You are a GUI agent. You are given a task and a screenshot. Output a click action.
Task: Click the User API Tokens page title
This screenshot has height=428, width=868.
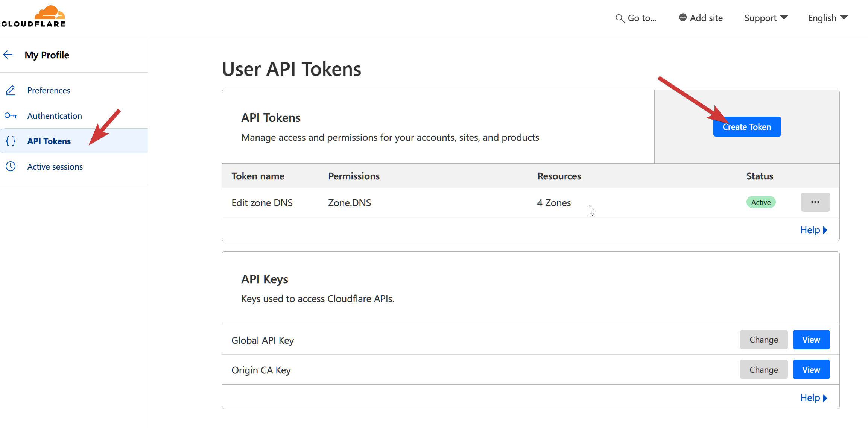pos(292,69)
